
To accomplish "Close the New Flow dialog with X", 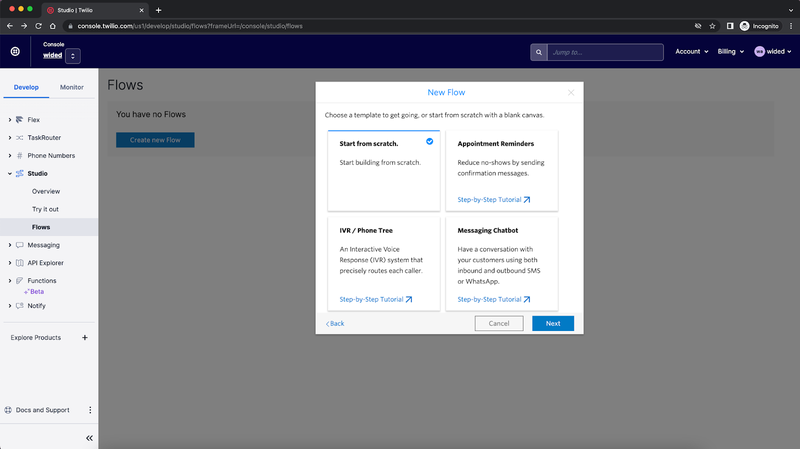I will [571, 92].
